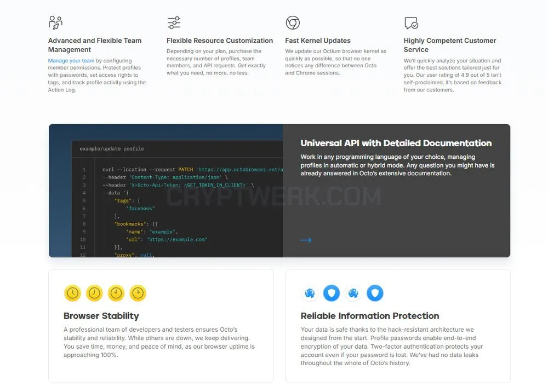548x392 pixels.
Task: Click the Universal API description paragraph
Action: pyautogui.click(x=397, y=165)
